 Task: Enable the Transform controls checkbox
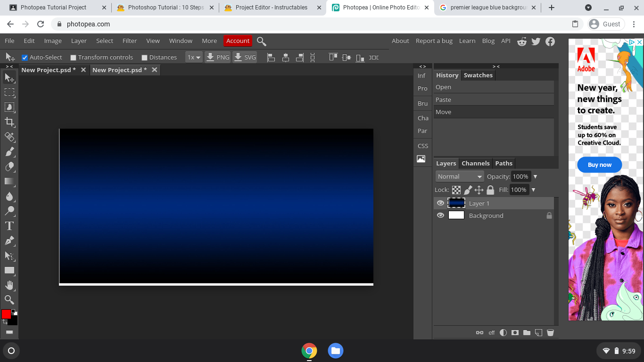pos(73,57)
